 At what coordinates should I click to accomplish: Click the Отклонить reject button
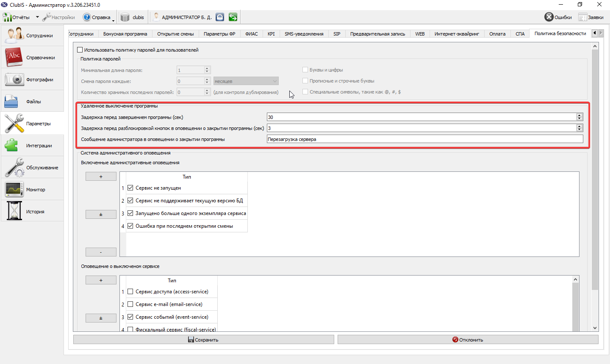coord(468,339)
